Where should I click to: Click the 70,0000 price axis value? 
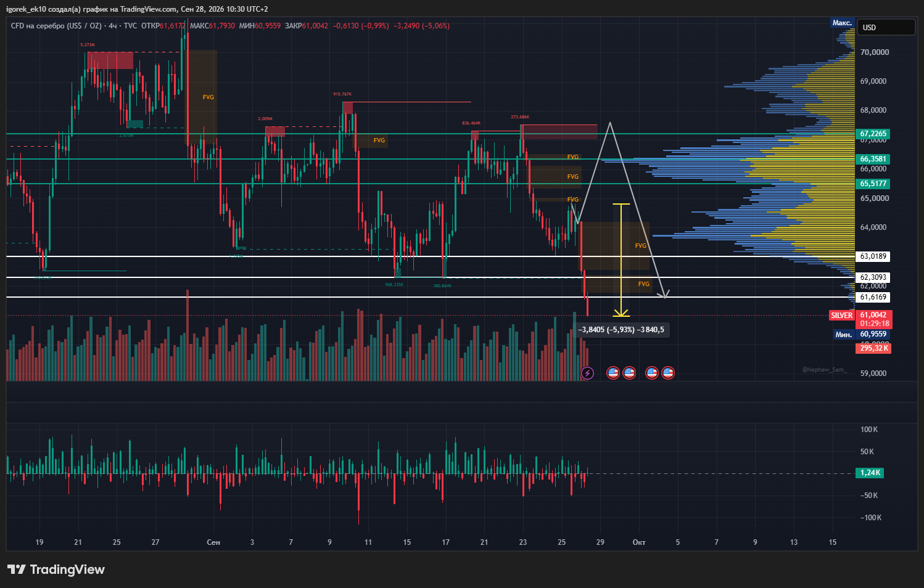pyautogui.click(x=875, y=52)
